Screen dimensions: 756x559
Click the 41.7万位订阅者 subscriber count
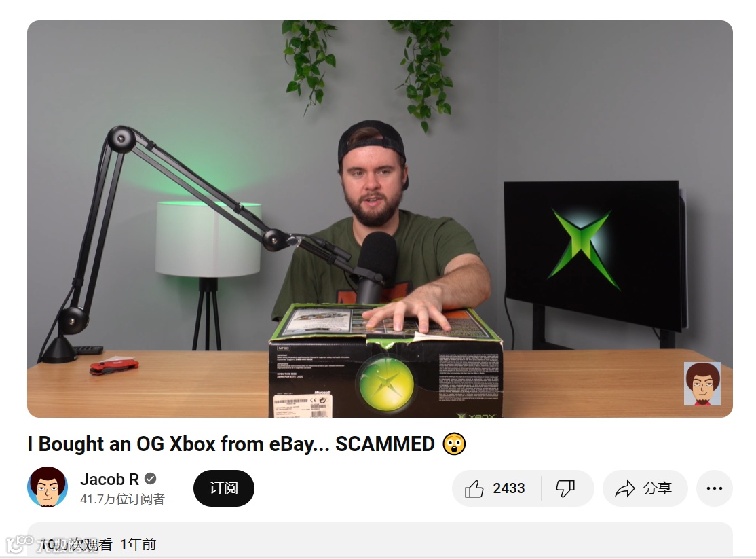(x=122, y=499)
